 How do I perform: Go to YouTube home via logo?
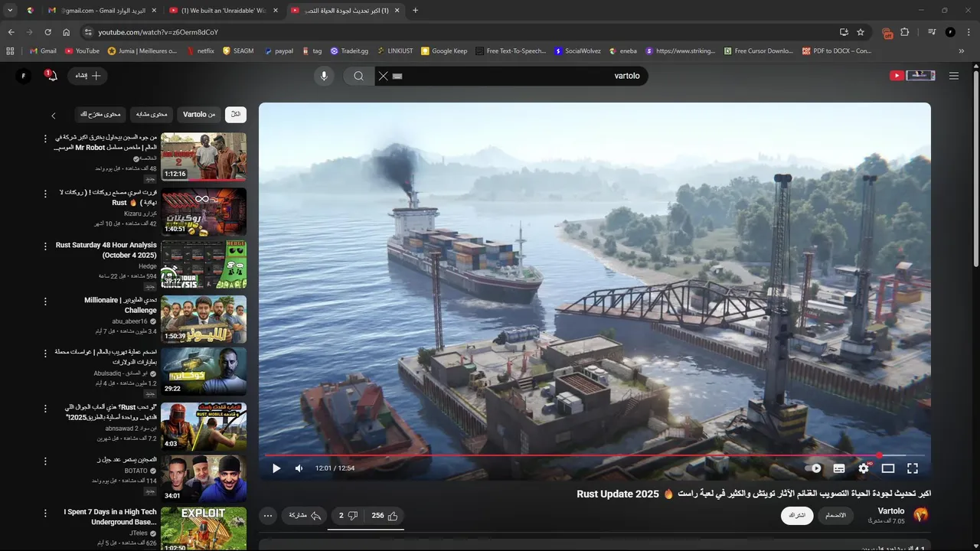(912, 75)
